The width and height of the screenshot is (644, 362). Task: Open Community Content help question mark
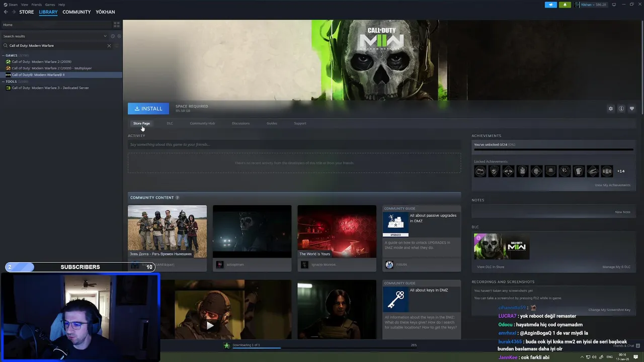coord(177,198)
